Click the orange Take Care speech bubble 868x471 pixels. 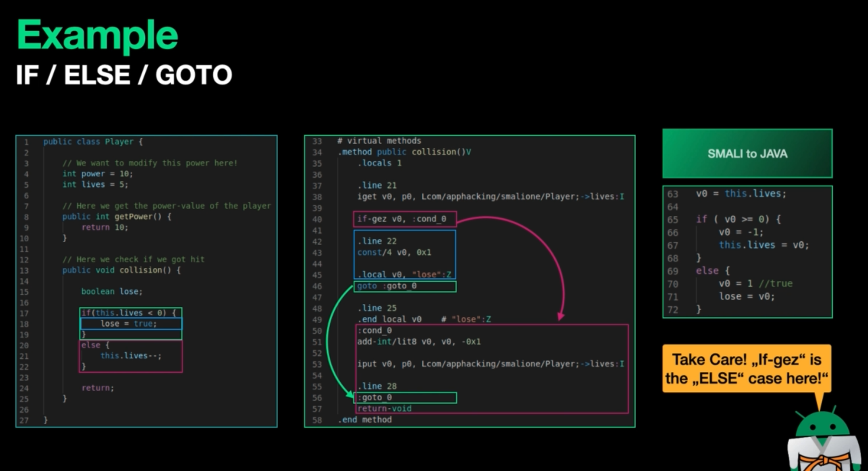(746, 369)
